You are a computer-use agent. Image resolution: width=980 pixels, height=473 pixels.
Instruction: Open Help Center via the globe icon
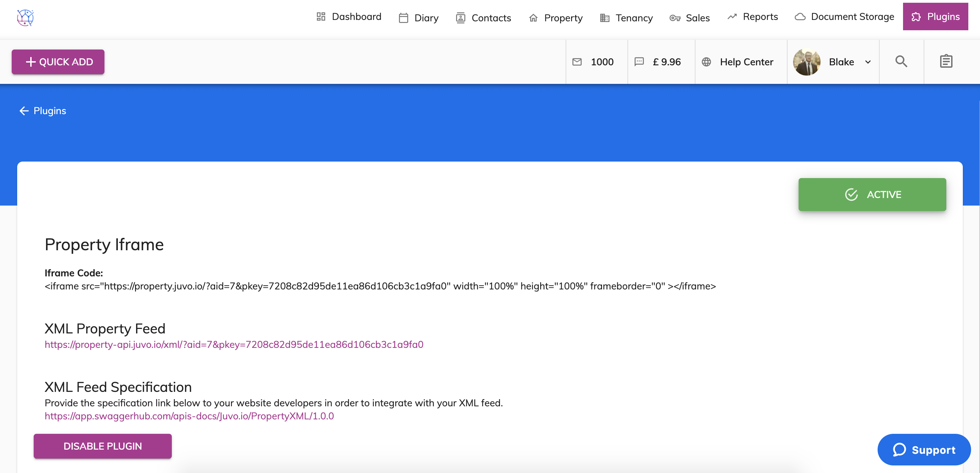coord(707,61)
